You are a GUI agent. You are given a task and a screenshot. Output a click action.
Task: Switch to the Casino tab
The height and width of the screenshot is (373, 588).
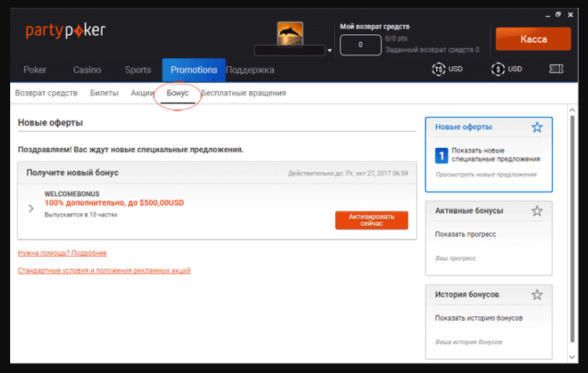tap(87, 70)
